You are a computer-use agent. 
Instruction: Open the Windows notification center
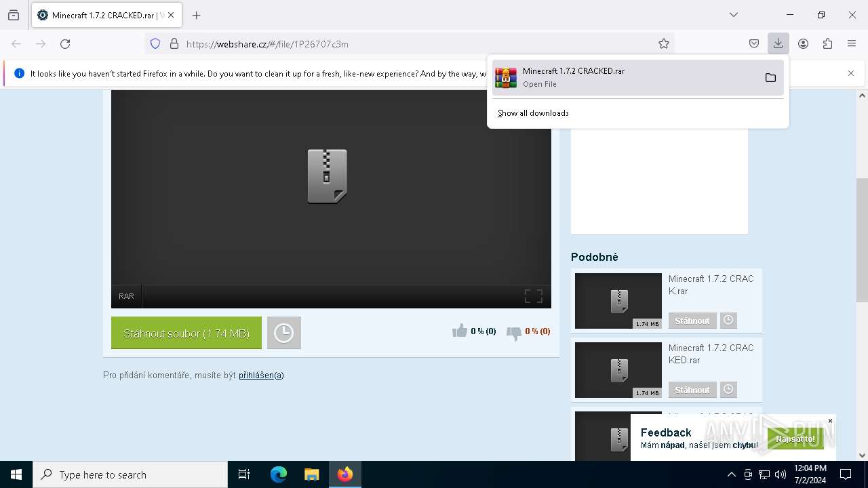point(846,474)
